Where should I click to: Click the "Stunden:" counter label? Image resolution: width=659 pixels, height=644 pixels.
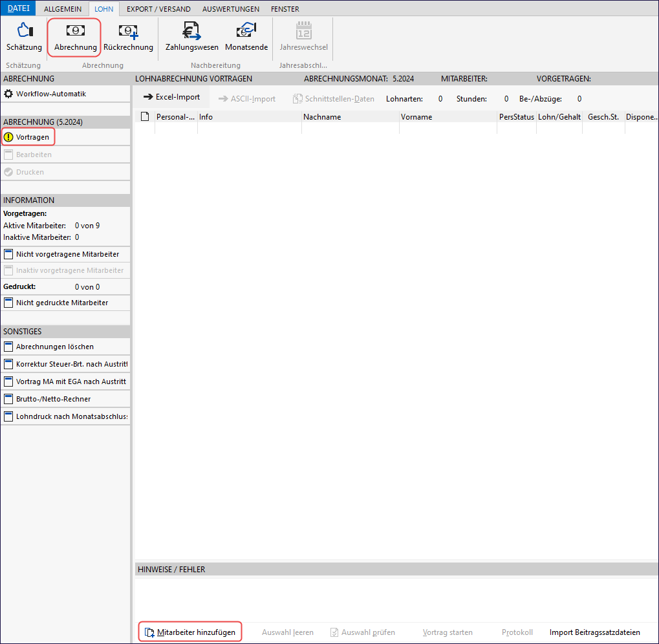tap(471, 99)
